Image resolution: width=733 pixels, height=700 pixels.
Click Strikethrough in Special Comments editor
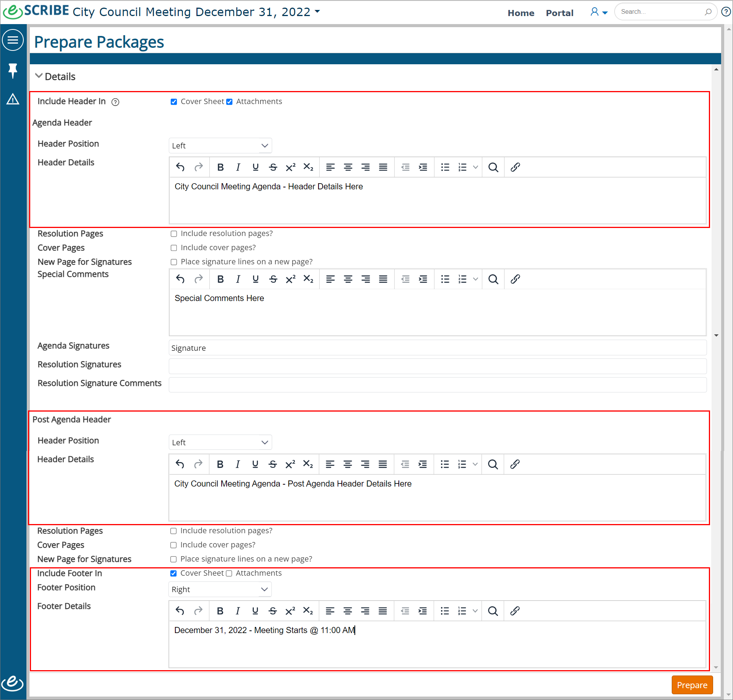pyautogui.click(x=273, y=279)
